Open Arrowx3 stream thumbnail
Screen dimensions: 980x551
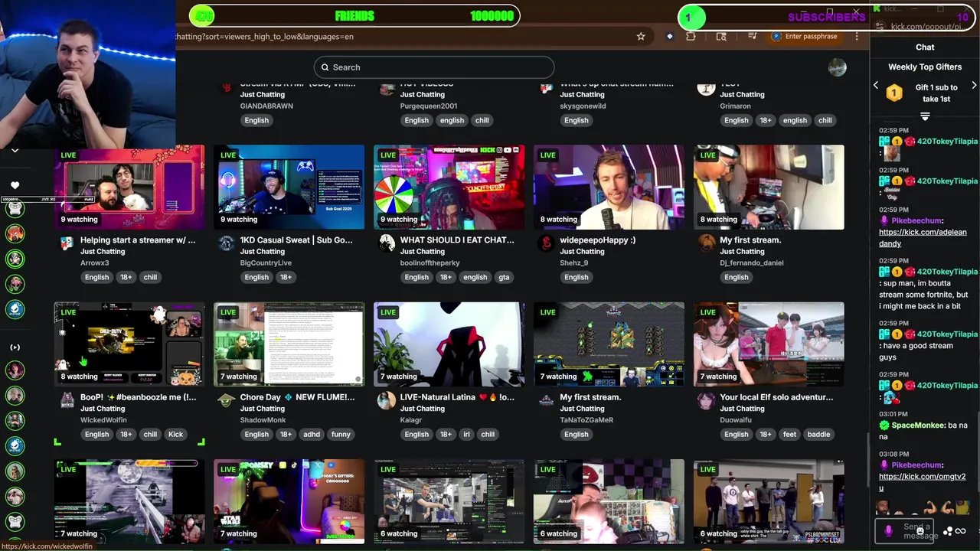129,187
